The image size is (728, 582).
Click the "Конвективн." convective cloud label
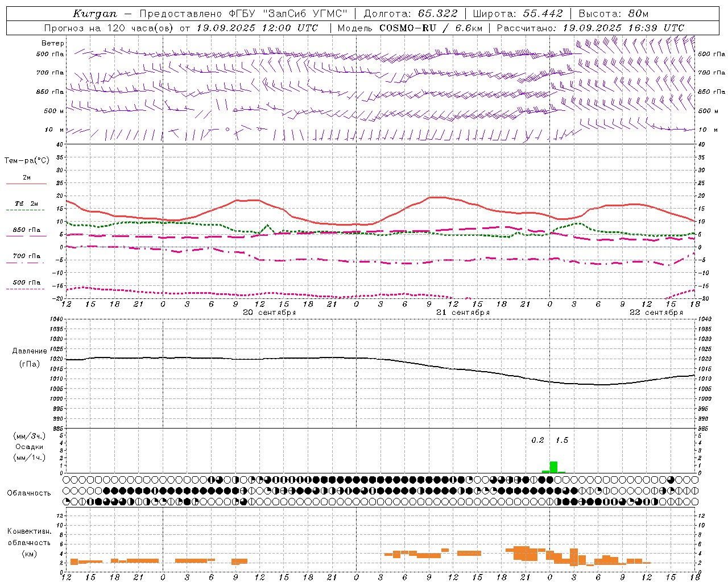pyautogui.click(x=30, y=531)
